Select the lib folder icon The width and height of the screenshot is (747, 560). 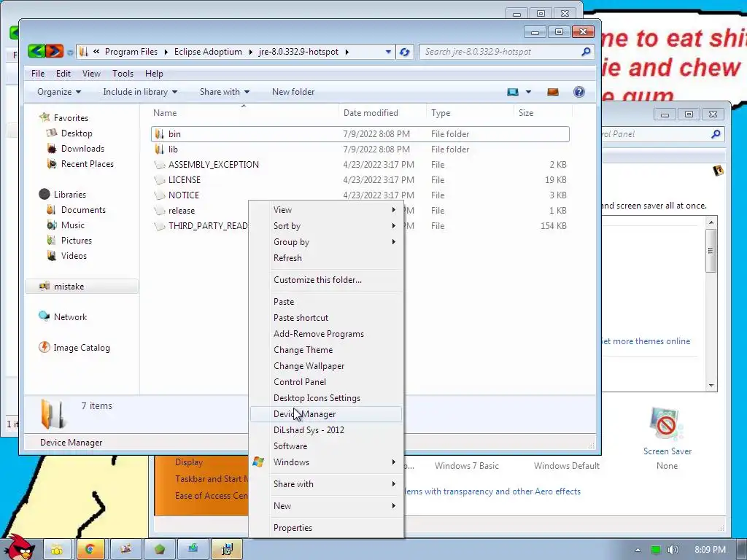tap(160, 149)
